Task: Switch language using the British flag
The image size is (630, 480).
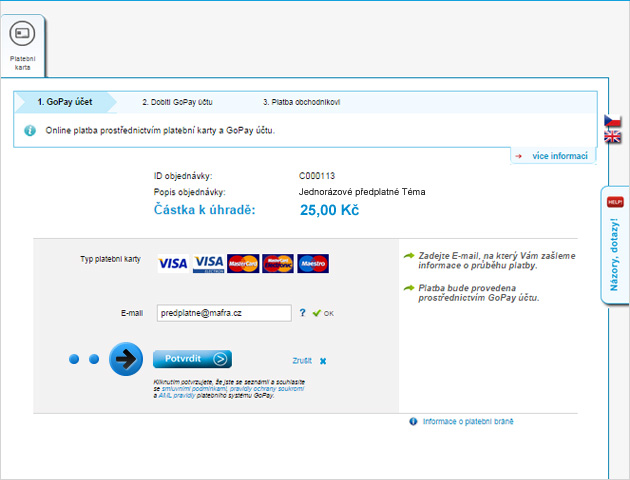Action: (x=613, y=137)
